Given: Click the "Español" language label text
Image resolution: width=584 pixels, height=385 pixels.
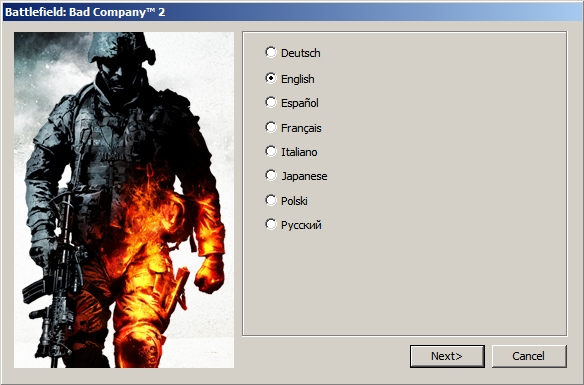Looking at the screenshot, I should tap(300, 103).
